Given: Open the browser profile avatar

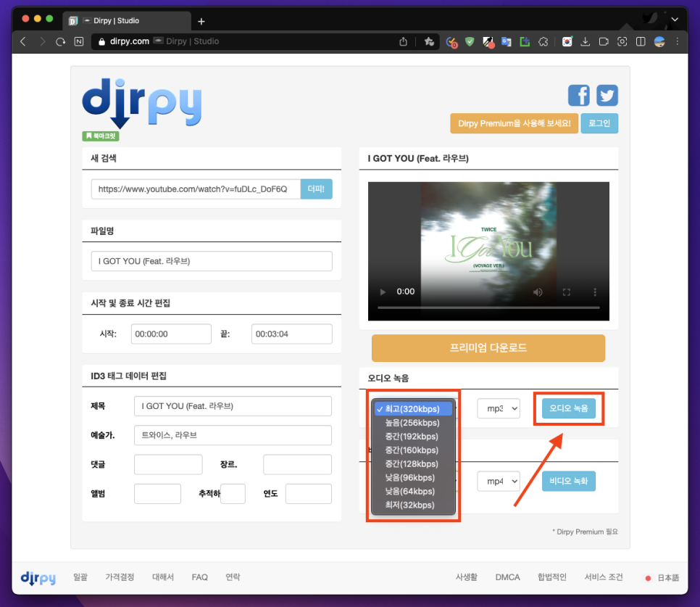Looking at the screenshot, I should [659, 41].
